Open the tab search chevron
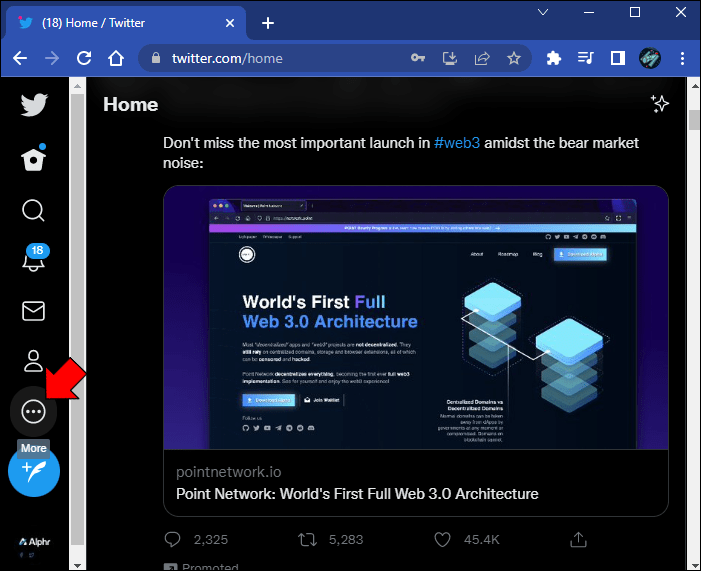This screenshot has width=701, height=571. [x=543, y=13]
